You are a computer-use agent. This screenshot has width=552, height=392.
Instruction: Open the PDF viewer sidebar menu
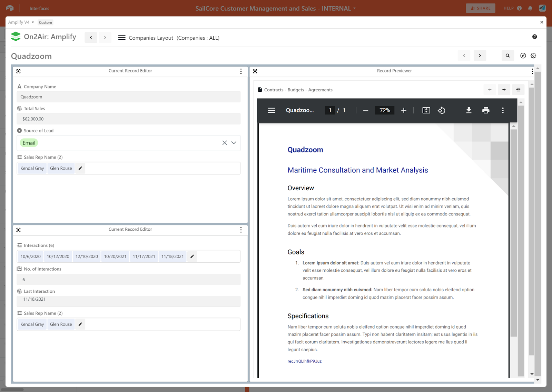[272, 110]
